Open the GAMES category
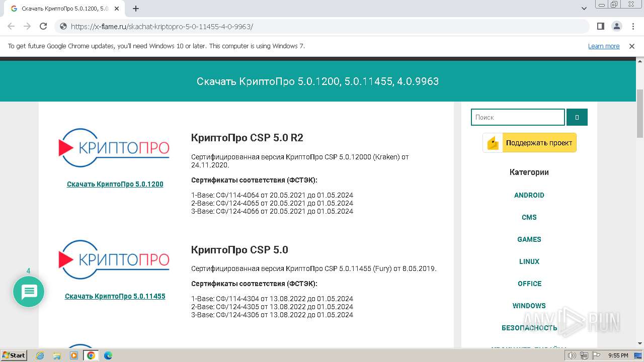 click(x=529, y=239)
